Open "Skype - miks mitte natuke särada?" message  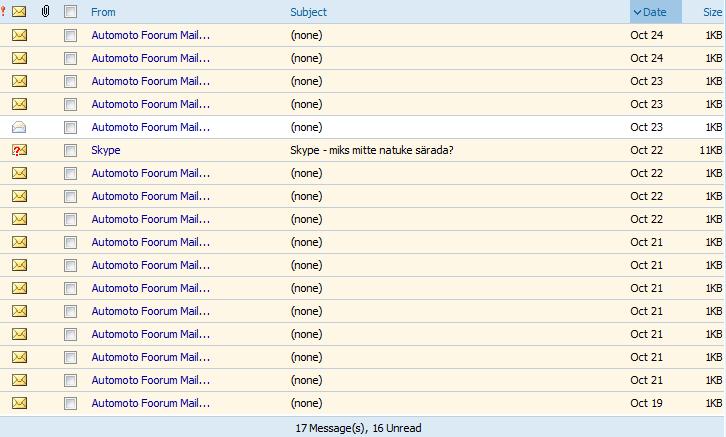click(371, 150)
